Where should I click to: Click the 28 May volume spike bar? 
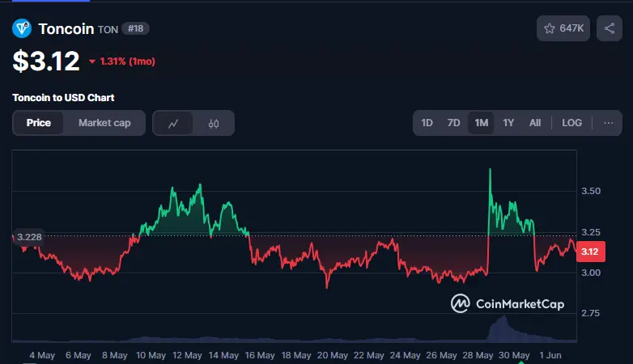(502, 328)
